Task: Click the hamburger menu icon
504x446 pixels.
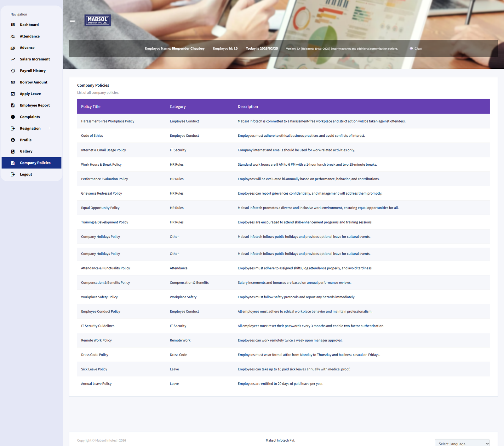Action: 72,20
